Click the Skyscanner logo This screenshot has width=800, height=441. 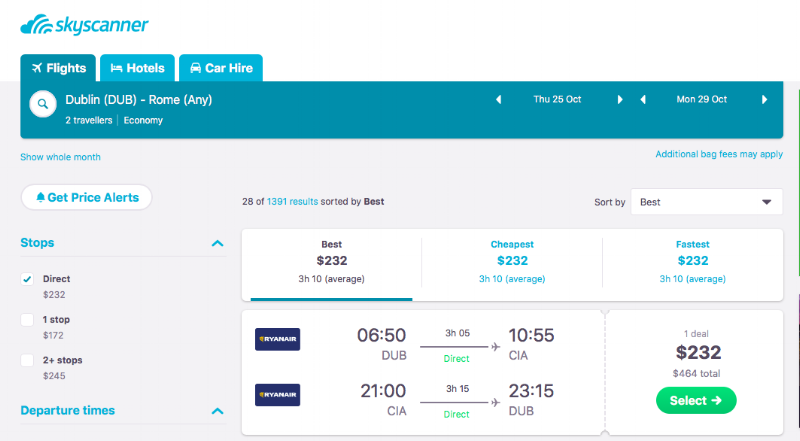pos(84,24)
